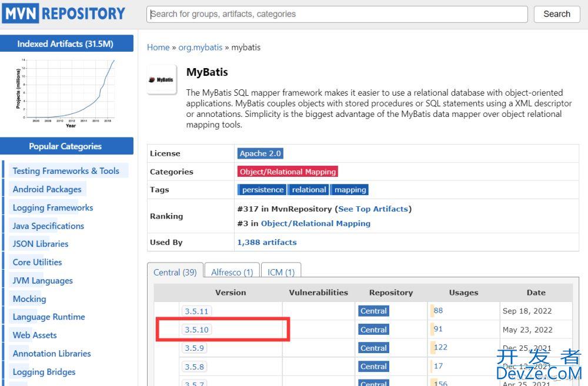Viewport: 588px width, 386px height.
Task: Click the Search button
Action: coord(556,14)
